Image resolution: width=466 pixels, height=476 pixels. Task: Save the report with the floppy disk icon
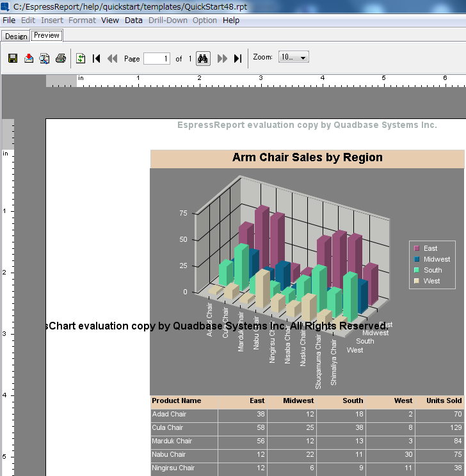tap(13, 58)
